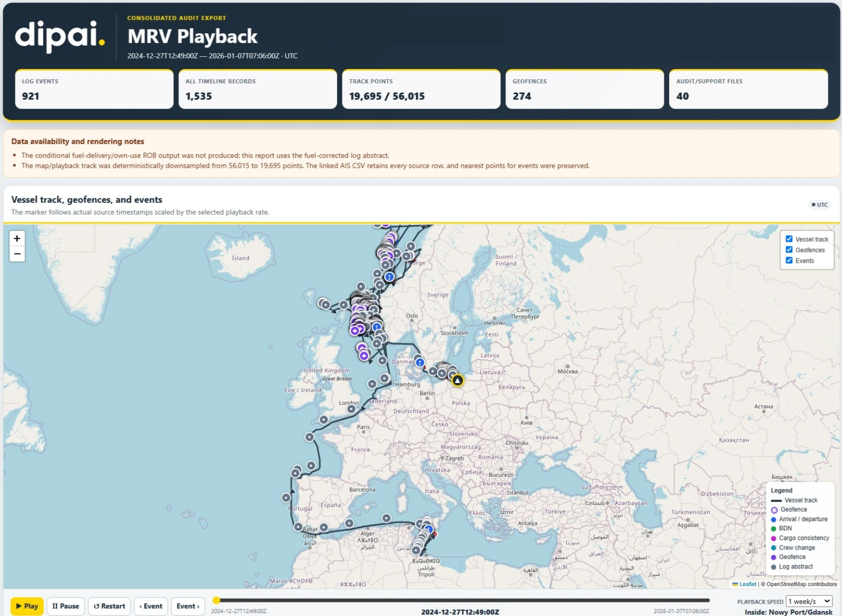Click the BDN legend entry

(782, 528)
